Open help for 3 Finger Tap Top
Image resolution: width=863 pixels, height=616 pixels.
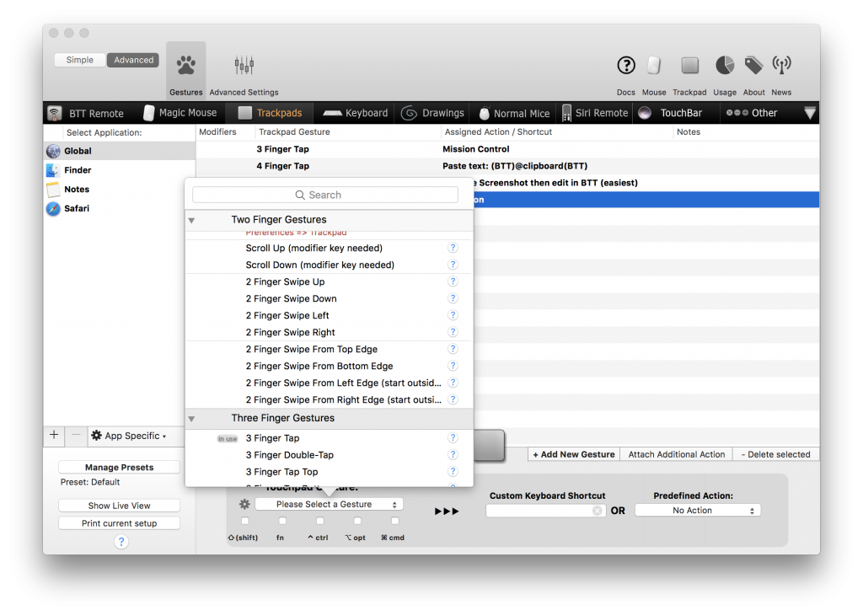pos(453,472)
